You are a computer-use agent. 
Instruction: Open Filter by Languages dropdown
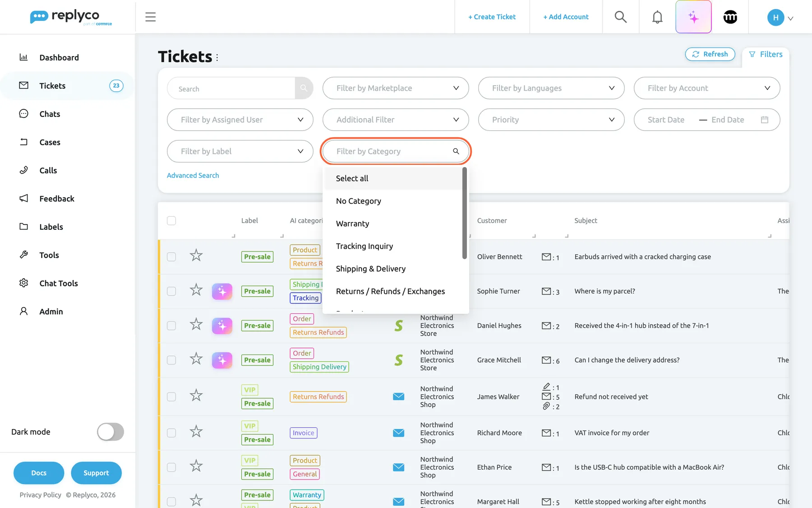click(x=551, y=88)
